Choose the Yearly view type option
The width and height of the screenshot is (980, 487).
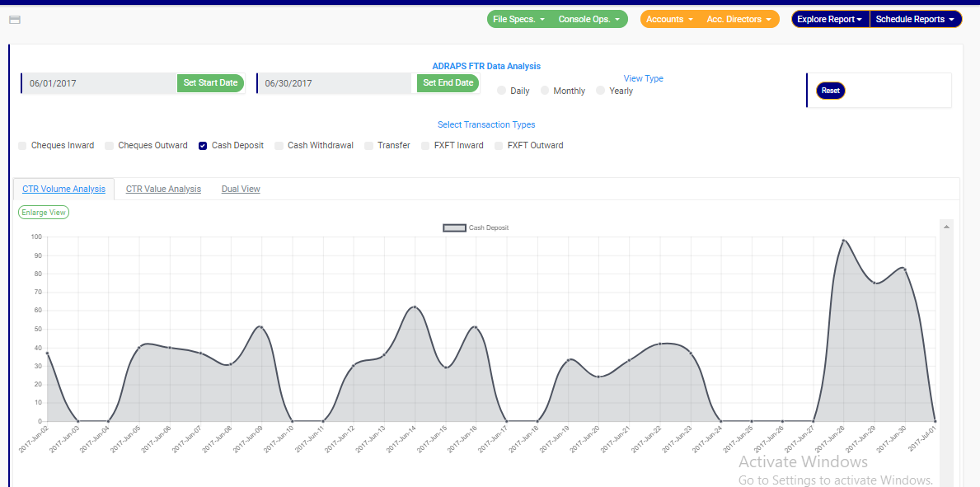(601, 91)
